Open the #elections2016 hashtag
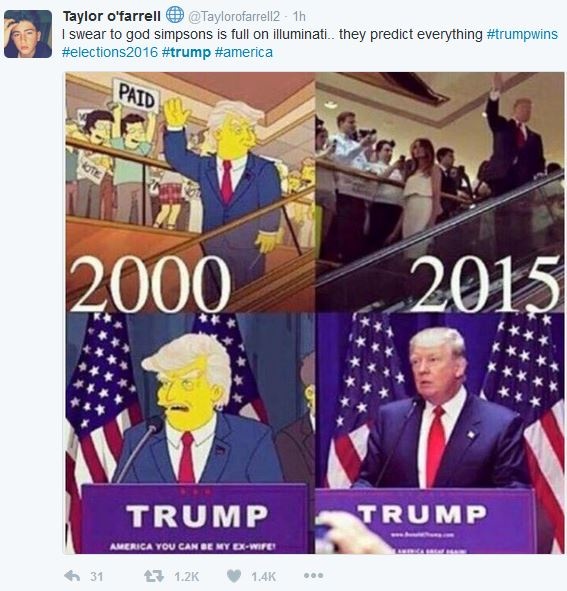The height and width of the screenshot is (591, 567). 110,52
